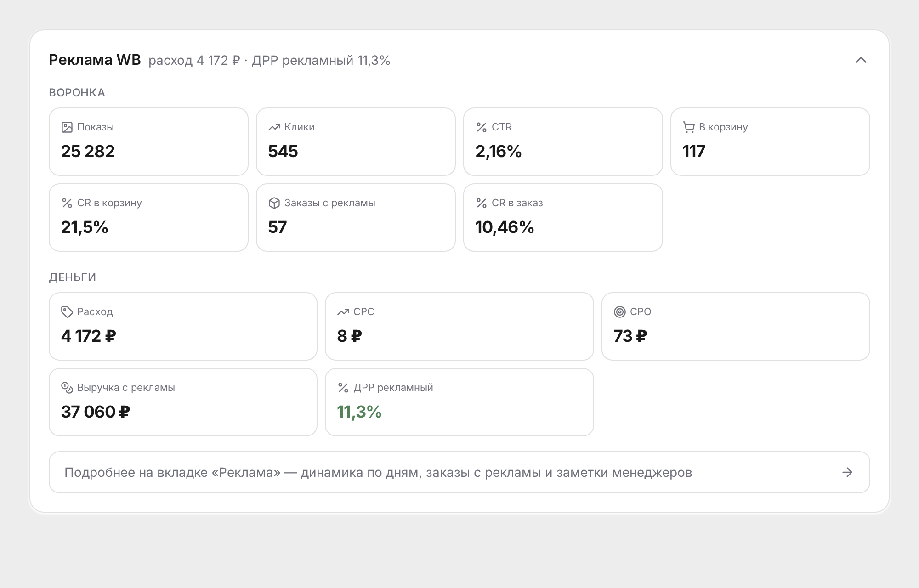Click the image icon beside Показы

(x=67, y=127)
